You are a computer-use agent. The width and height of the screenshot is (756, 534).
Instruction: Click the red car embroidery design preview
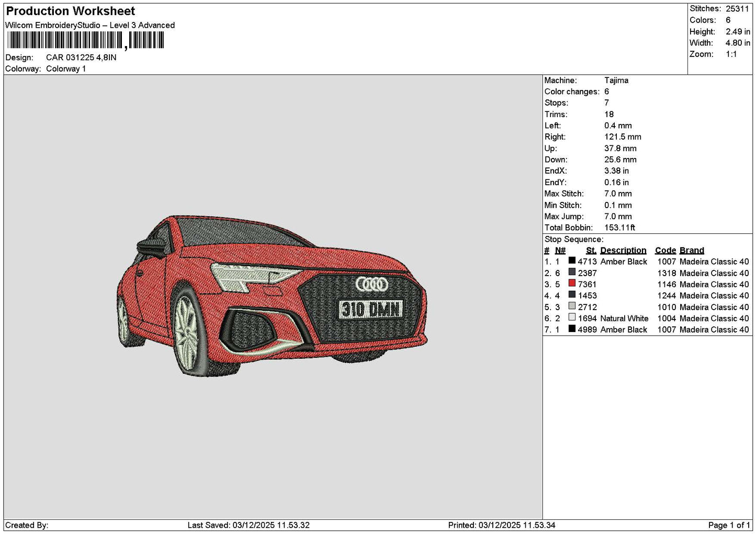point(272,296)
